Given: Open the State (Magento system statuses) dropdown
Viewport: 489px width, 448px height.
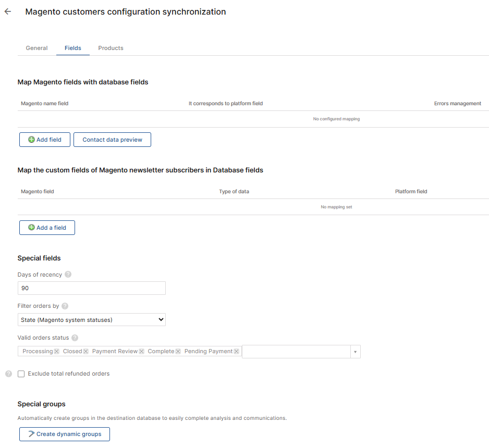Looking at the screenshot, I should pyautogui.click(x=92, y=319).
